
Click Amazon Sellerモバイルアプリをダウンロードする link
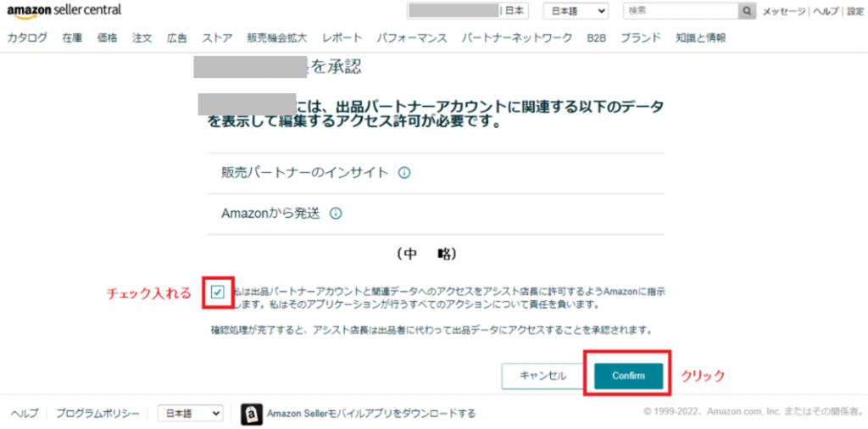(371, 414)
